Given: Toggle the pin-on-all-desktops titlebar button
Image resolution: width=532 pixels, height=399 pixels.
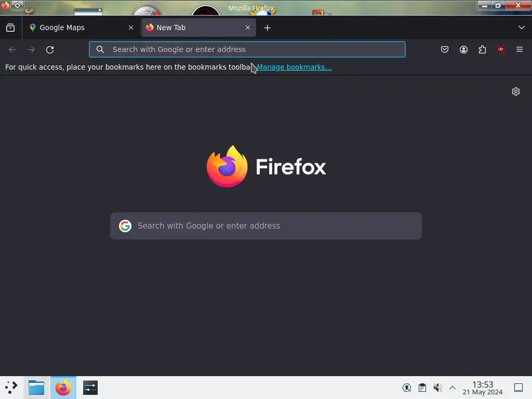Looking at the screenshot, I should (x=17, y=5).
